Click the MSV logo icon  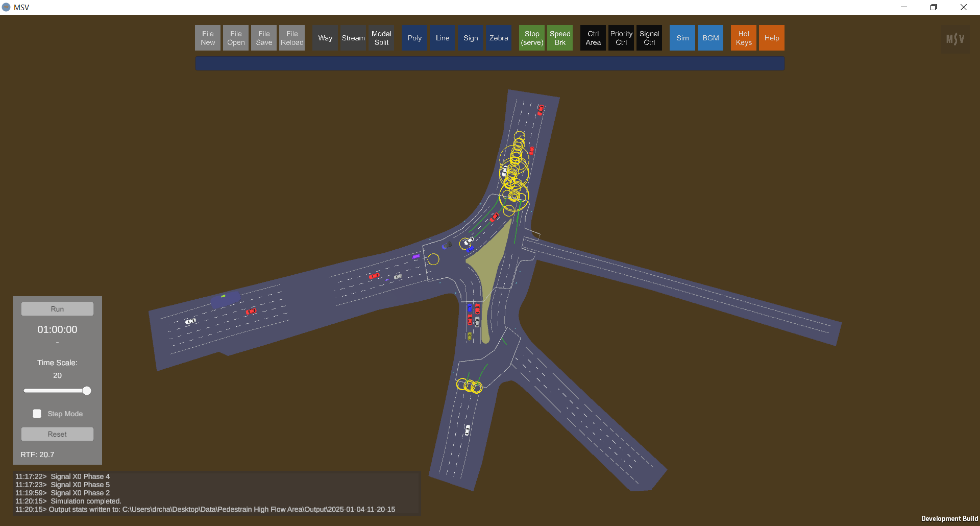(x=955, y=39)
